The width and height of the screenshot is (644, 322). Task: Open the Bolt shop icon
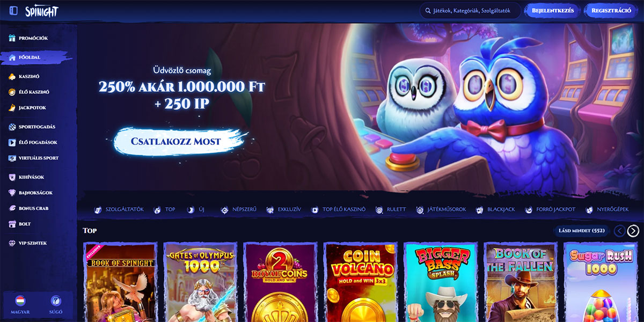click(12, 224)
